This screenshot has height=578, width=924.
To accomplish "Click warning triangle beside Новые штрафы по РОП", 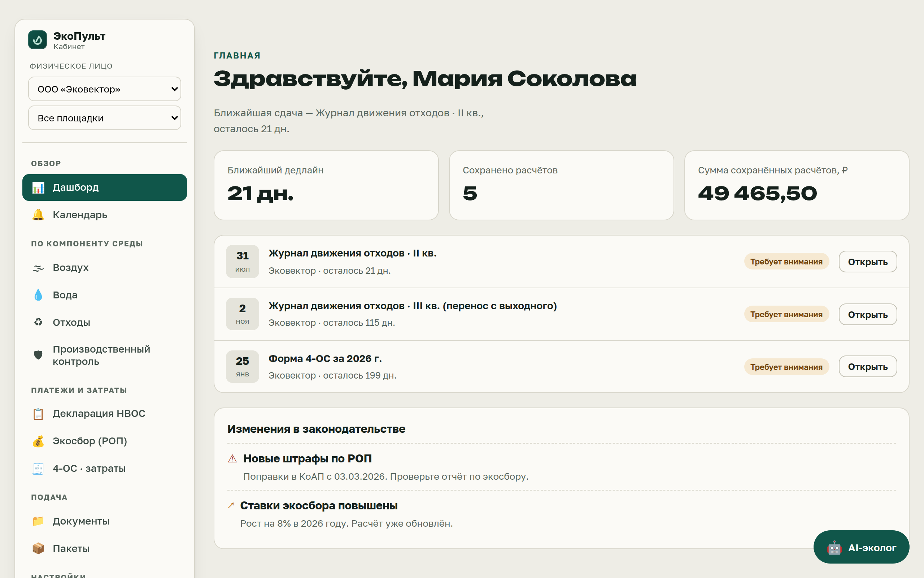I will 232,459.
